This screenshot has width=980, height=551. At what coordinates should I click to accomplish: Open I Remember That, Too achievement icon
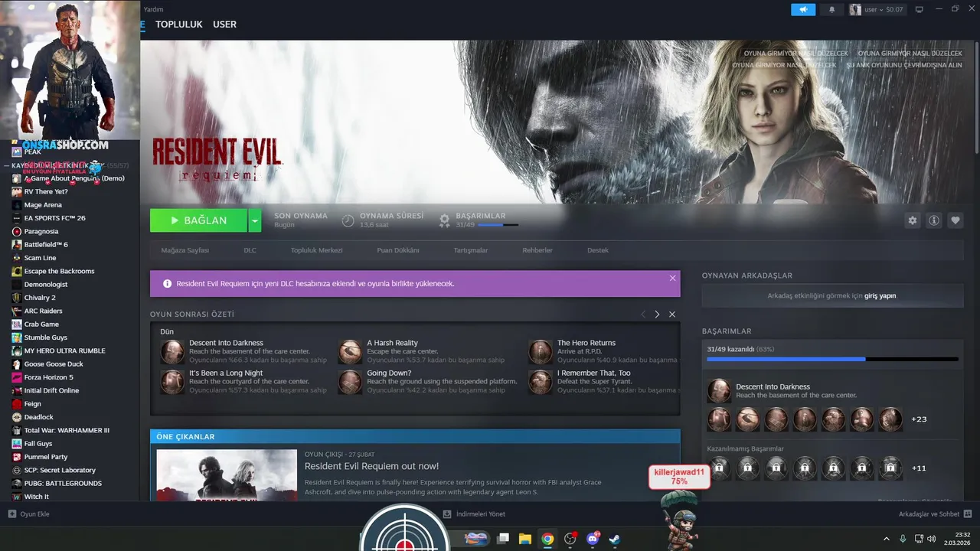coord(540,382)
